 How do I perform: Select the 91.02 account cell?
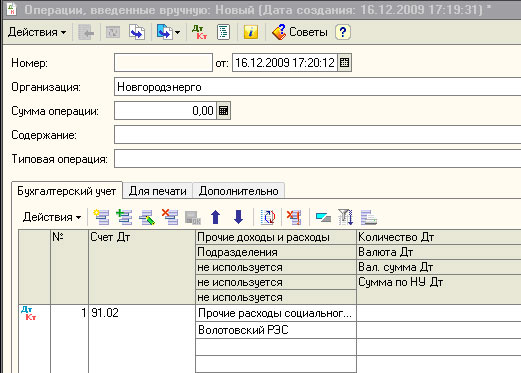pos(142,313)
